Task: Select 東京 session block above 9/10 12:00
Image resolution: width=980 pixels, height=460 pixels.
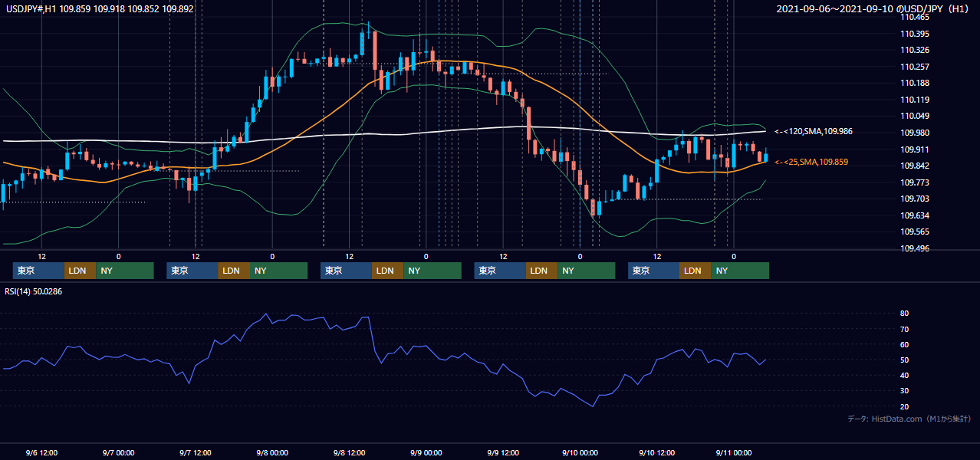Action: click(653, 271)
